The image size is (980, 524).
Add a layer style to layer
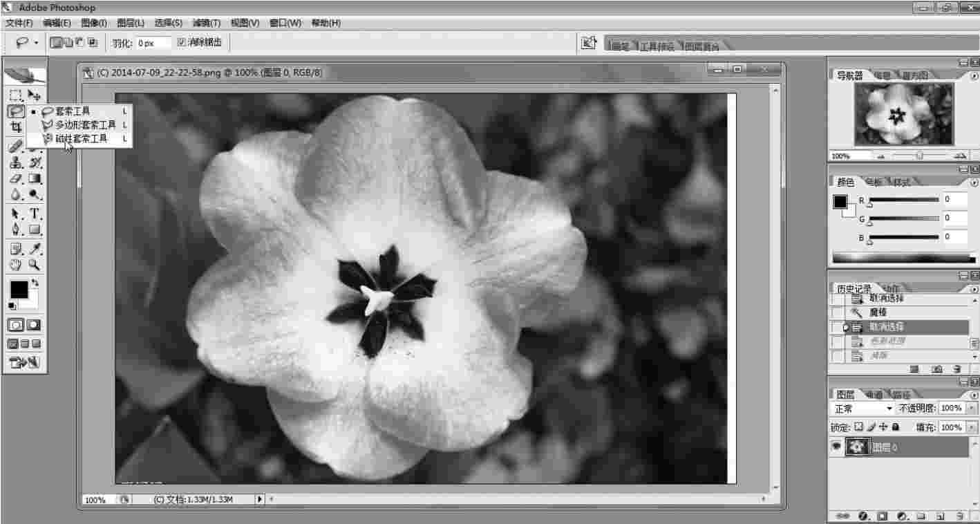(863, 516)
